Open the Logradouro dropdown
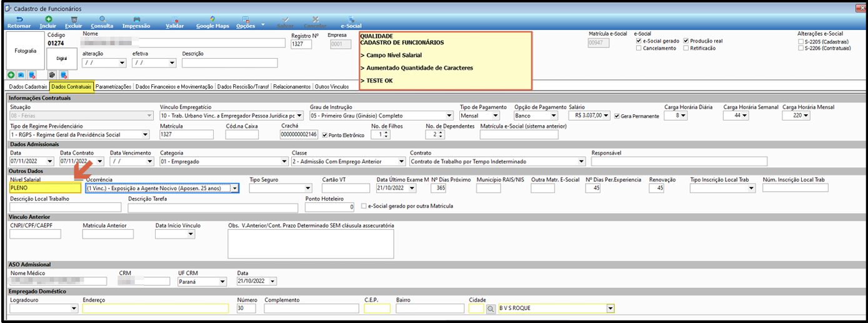The height and width of the screenshot is (323, 868). click(74, 309)
